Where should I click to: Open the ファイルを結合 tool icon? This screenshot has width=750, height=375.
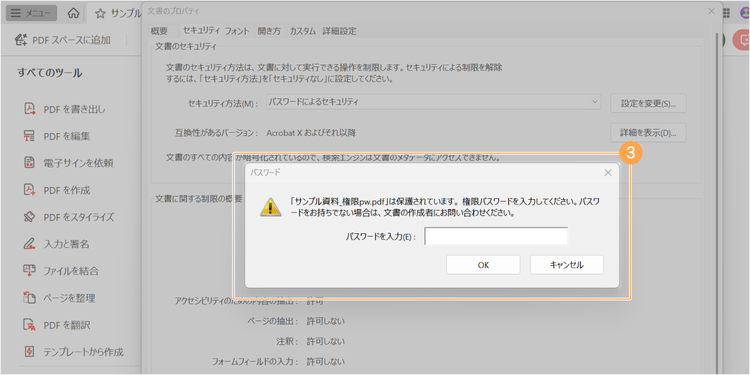(x=30, y=271)
